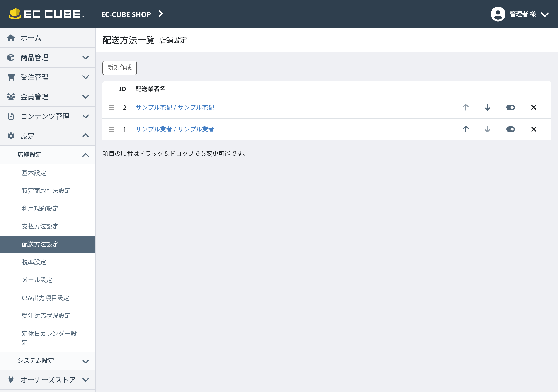Select the active 配送方法設定 item
This screenshot has width=558, height=392.
(48, 244)
